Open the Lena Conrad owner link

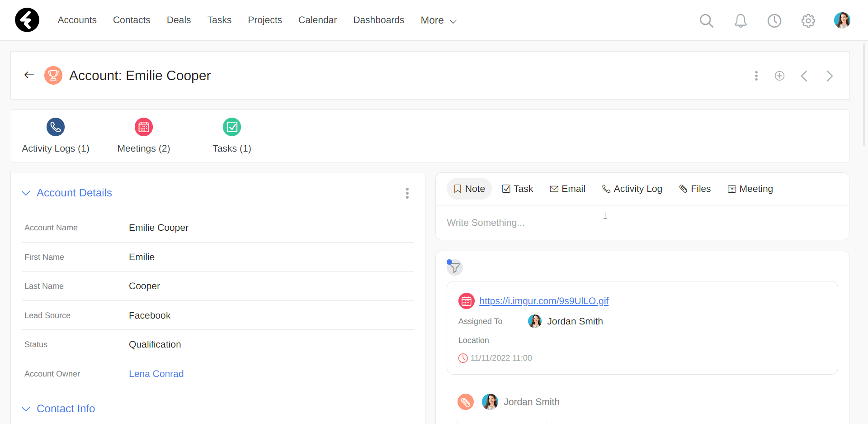tap(156, 374)
